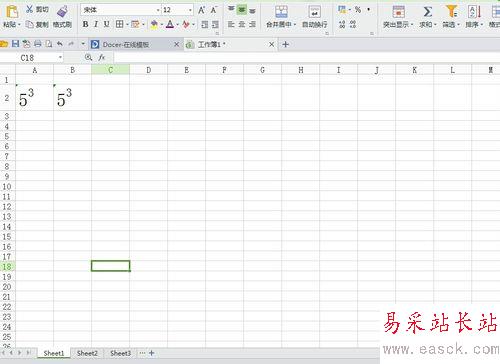Image resolution: width=500 pixels, height=364 pixels.
Task: Click the Filter funnel icon
Action: pyautogui.click(x=452, y=11)
